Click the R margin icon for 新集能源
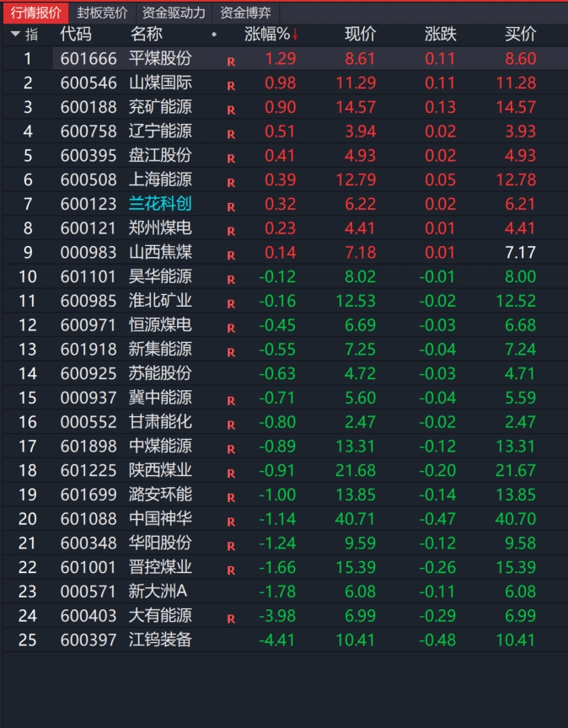The image size is (568, 728). pos(231,352)
